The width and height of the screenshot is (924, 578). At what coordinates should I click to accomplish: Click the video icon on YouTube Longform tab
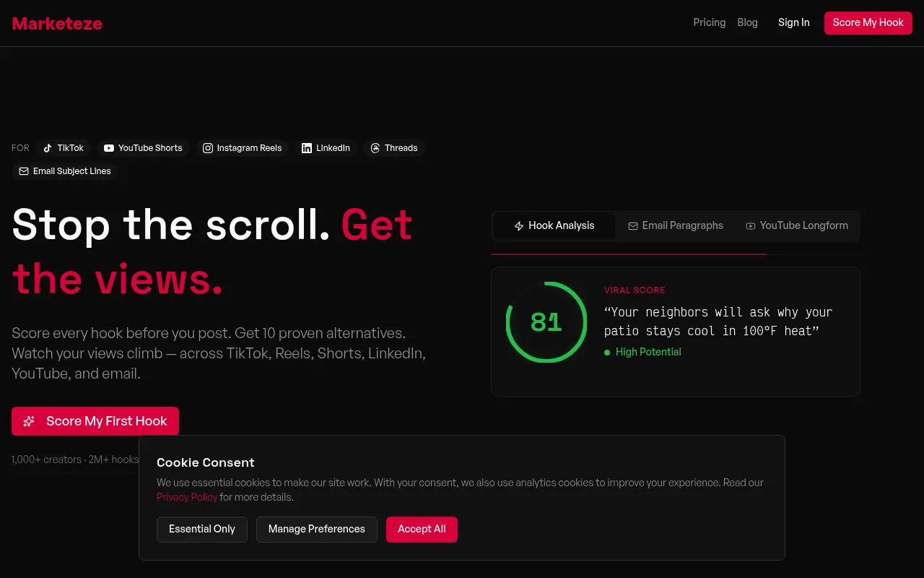(x=751, y=226)
